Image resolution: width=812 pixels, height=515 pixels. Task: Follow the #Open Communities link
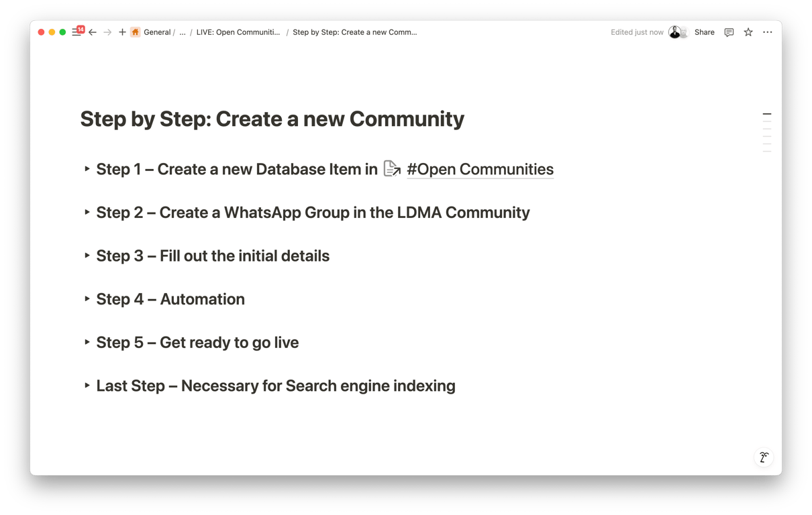click(x=479, y=169)
